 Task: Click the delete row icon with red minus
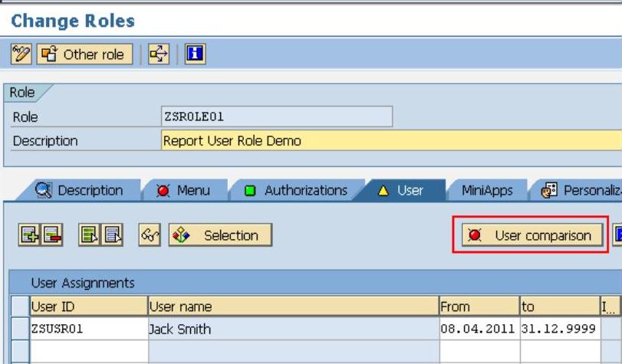[52, 235]
